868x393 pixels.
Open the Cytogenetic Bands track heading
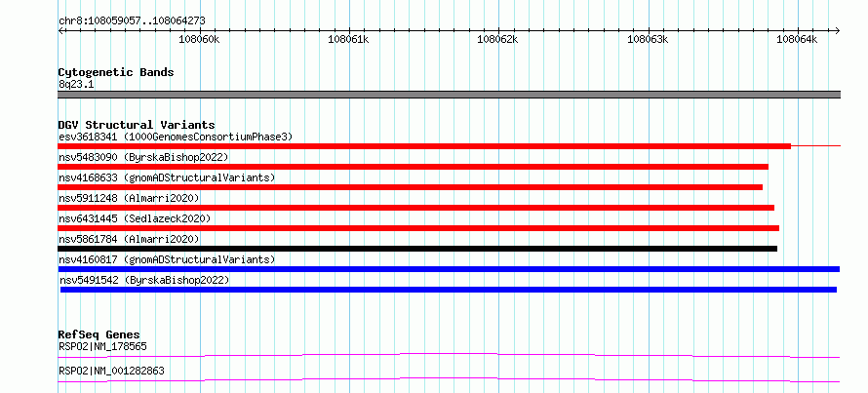116,72
